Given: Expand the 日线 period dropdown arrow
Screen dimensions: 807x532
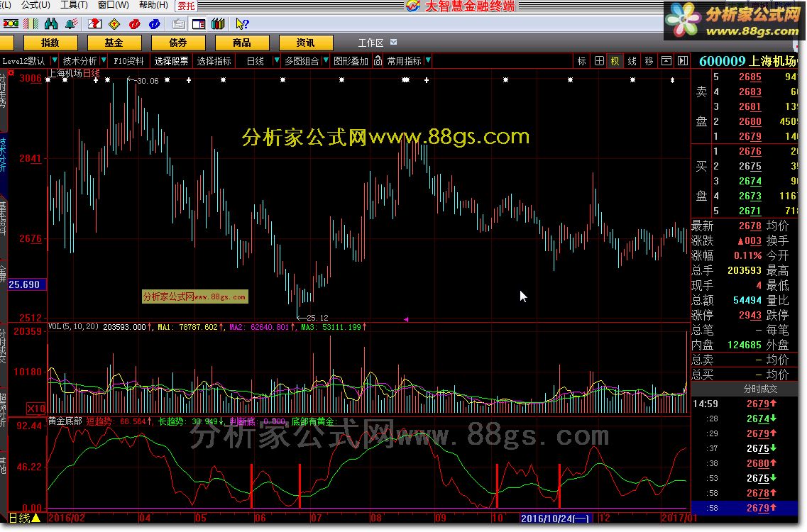Looking at the screenshot, I should (276, 61).
